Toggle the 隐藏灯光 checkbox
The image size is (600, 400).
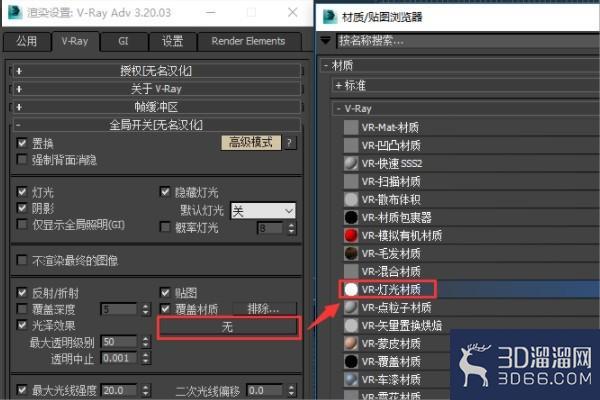[x=165, y=191]
